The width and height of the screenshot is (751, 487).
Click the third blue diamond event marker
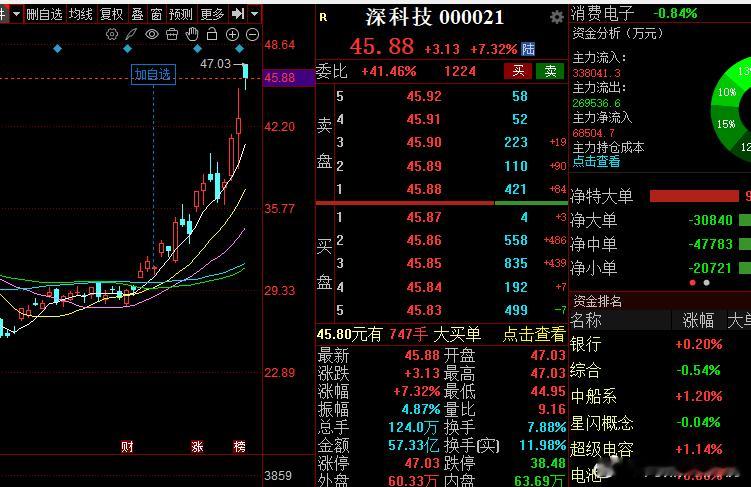pyautogui.click(x=197, y=48)
